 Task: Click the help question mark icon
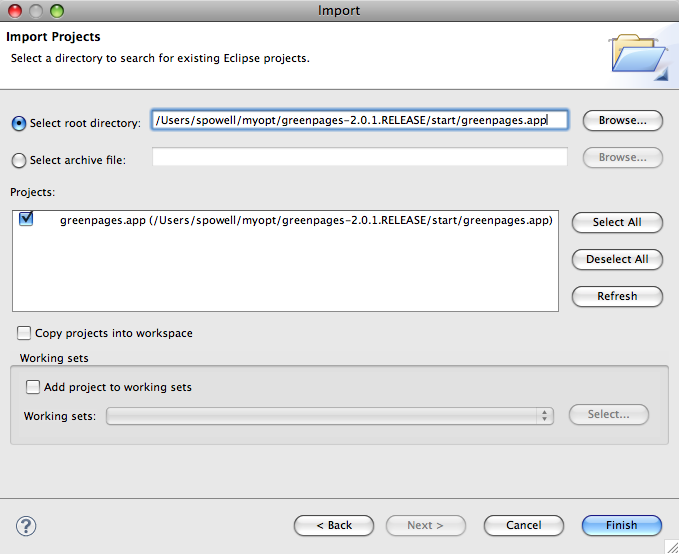click(x=26, y=526)
